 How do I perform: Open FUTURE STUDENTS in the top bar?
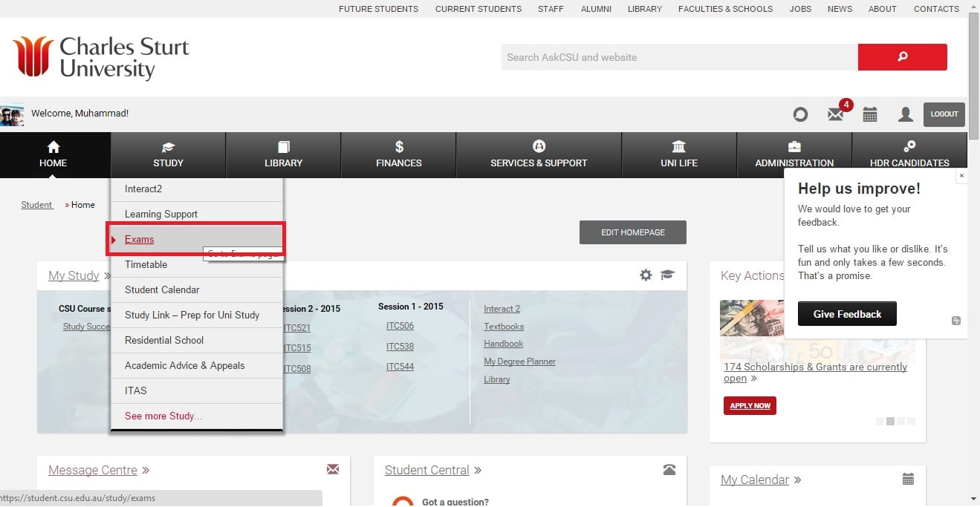coord(378,9)
